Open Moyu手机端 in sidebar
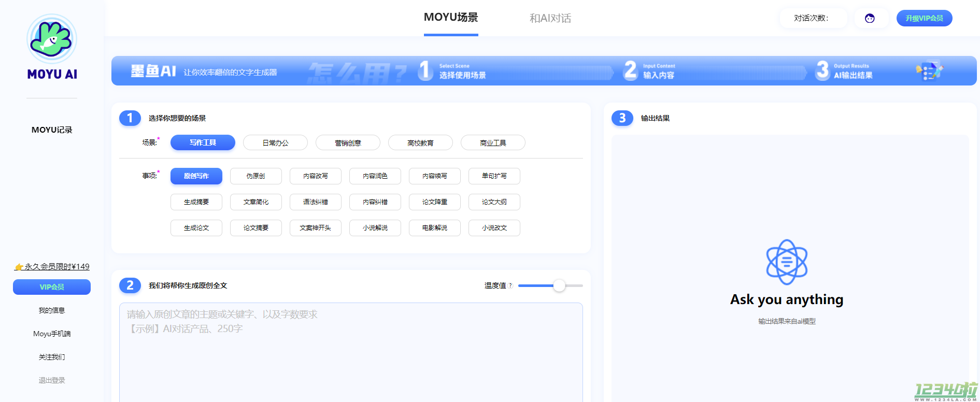Viewport: 980px width, 402px height. 52,334
